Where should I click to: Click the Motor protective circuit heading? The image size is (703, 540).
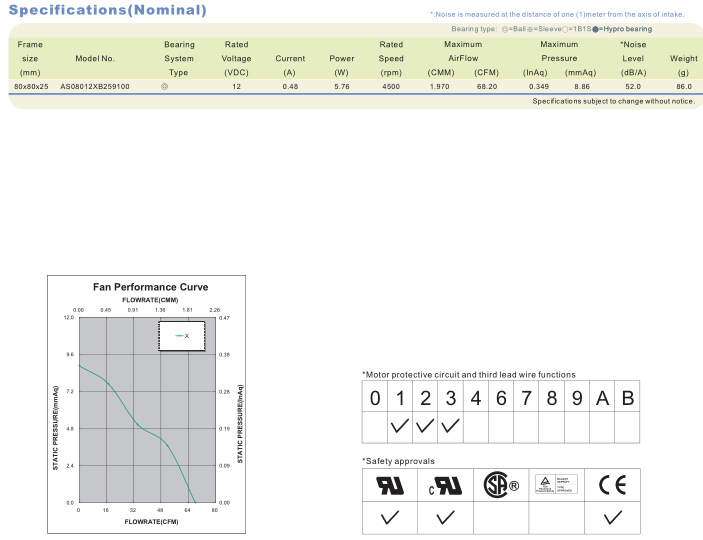469,375
